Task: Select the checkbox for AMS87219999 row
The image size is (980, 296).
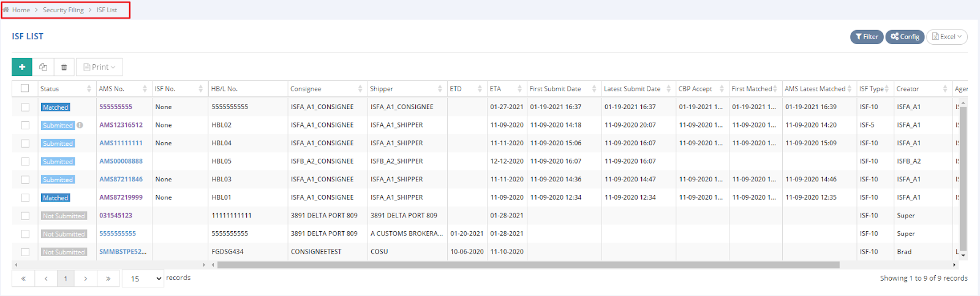Action: point(25,198)
